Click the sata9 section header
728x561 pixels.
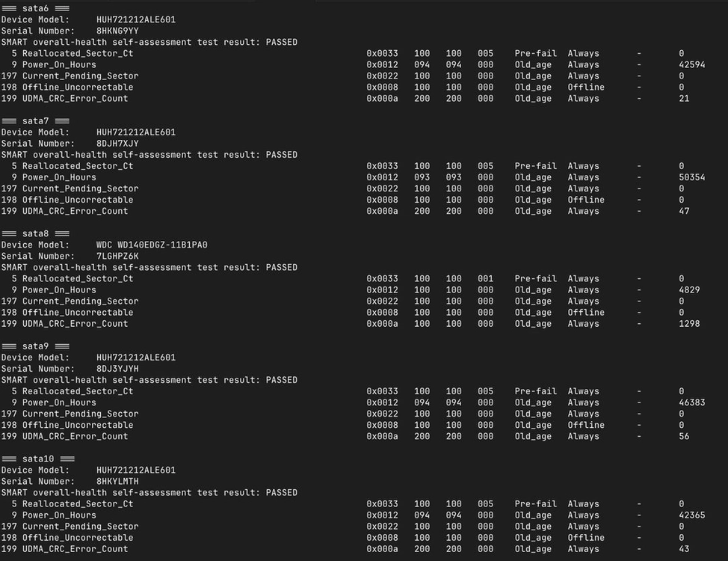point(35,346)
